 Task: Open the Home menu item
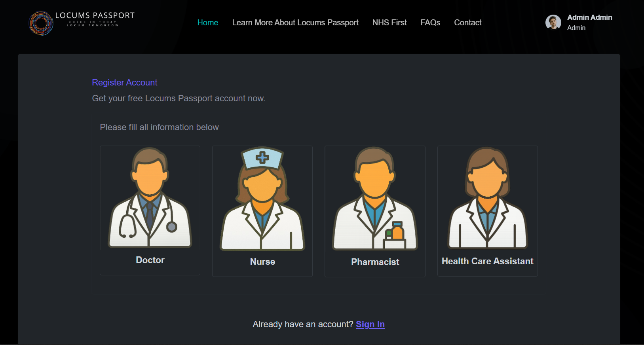[x=208, y=23]
